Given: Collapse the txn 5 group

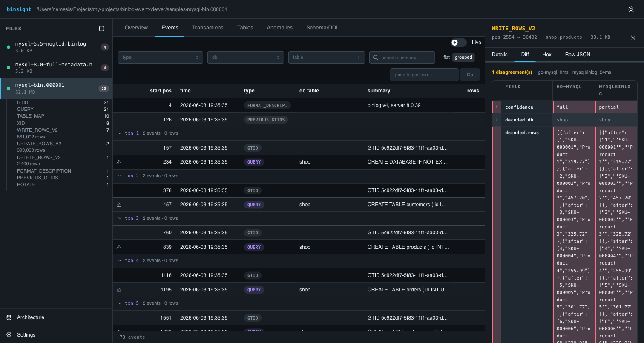Looking at the screenshot, I should coord(120,303).
